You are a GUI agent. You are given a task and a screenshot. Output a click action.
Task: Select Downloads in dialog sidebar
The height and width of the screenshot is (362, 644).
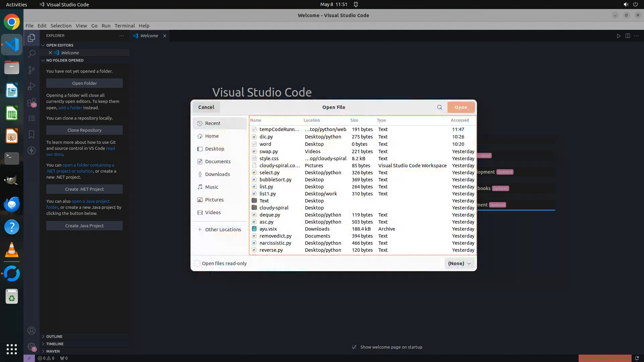coord(217,174)
